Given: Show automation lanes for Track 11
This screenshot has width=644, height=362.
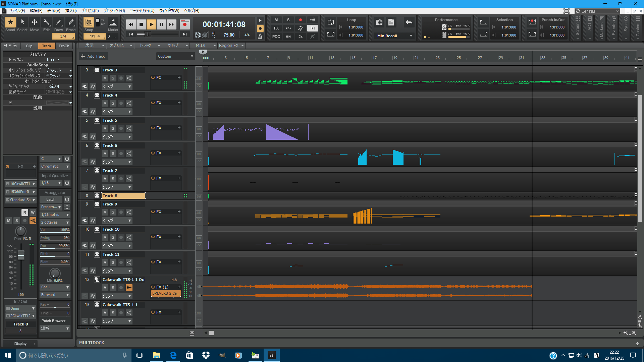Looking at the screenshot, I should pyautogui.click(x=93, y=271).
